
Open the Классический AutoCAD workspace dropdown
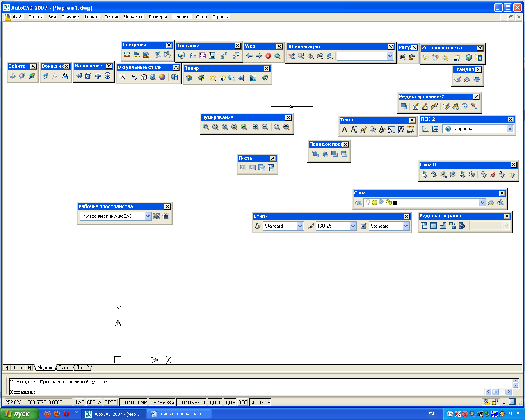tap(148, 216)
